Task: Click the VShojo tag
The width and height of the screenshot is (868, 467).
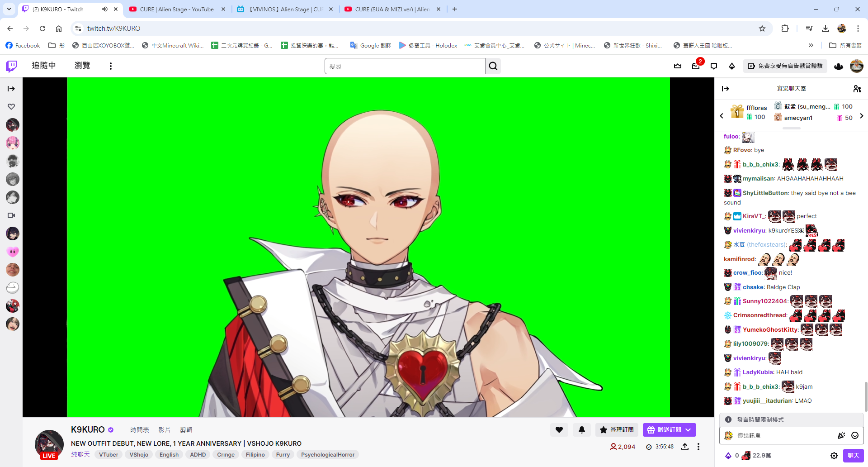Action: pos(139,455)
